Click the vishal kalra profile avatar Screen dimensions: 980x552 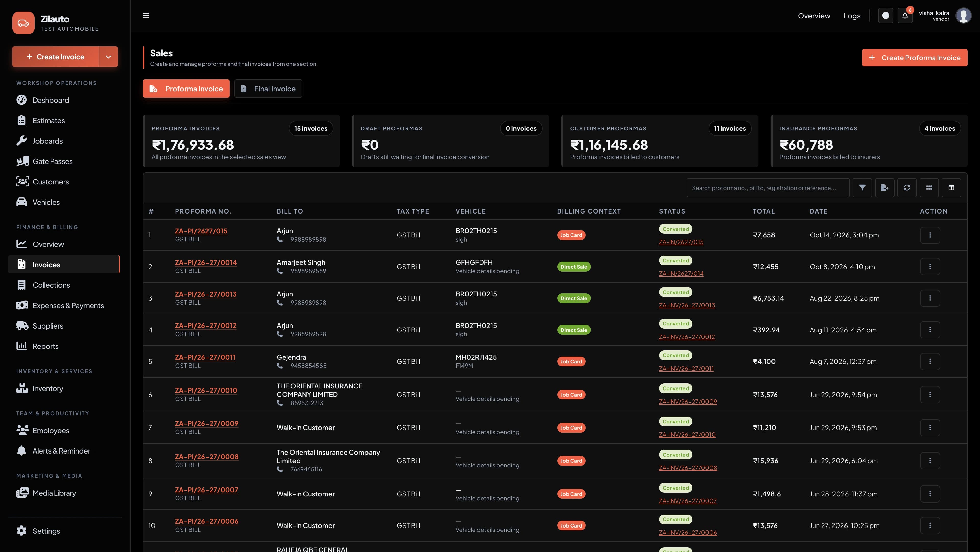[963, 16]
